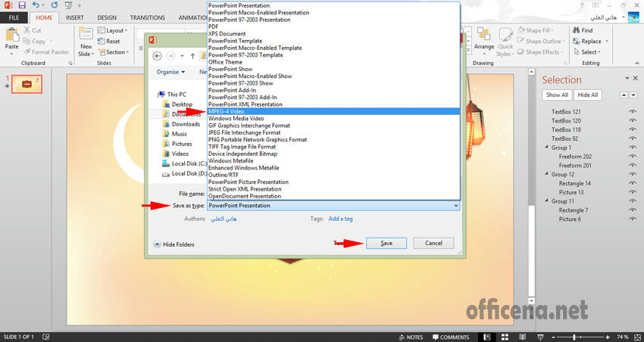Open the Videos folder
Viewport: 644px width, 342px height.
[175, 154]
